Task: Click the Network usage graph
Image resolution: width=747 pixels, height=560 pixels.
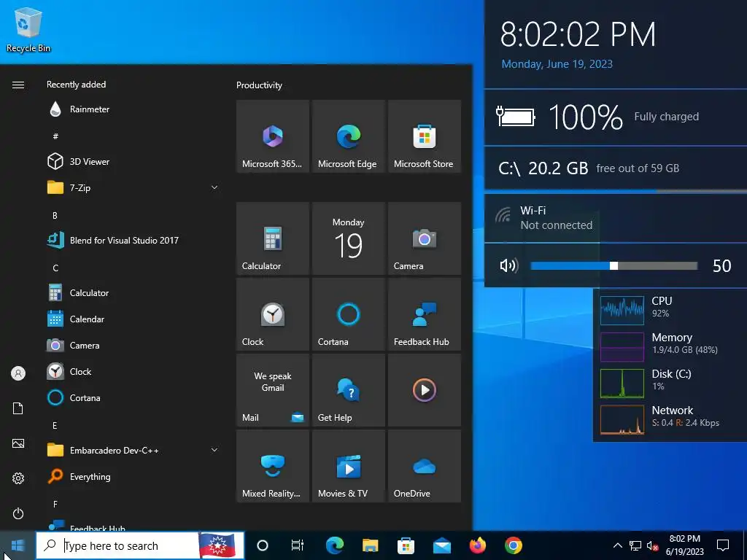Action: (x=622, y=420)
